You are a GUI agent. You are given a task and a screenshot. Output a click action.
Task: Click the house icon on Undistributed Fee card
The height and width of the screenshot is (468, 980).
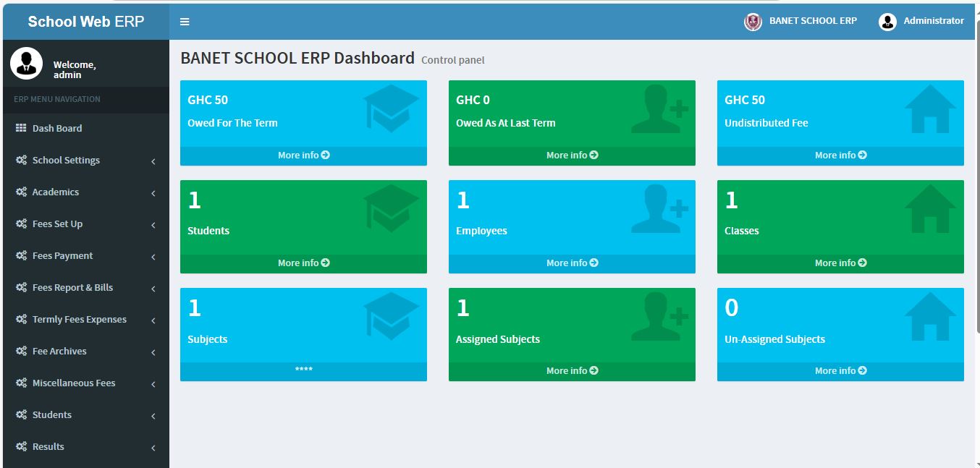click(x=930, y=109)
